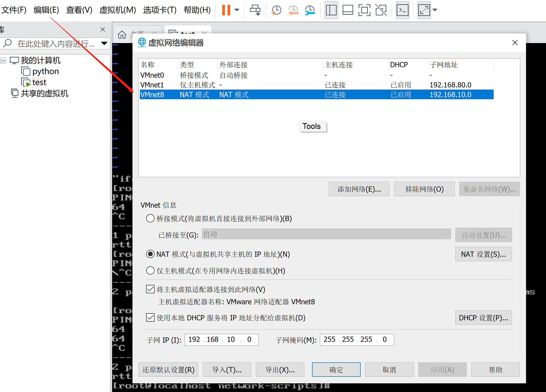Toggle the library sidebar view icon
The height and width of the screenshot is (392, 546).
[331, 10]
